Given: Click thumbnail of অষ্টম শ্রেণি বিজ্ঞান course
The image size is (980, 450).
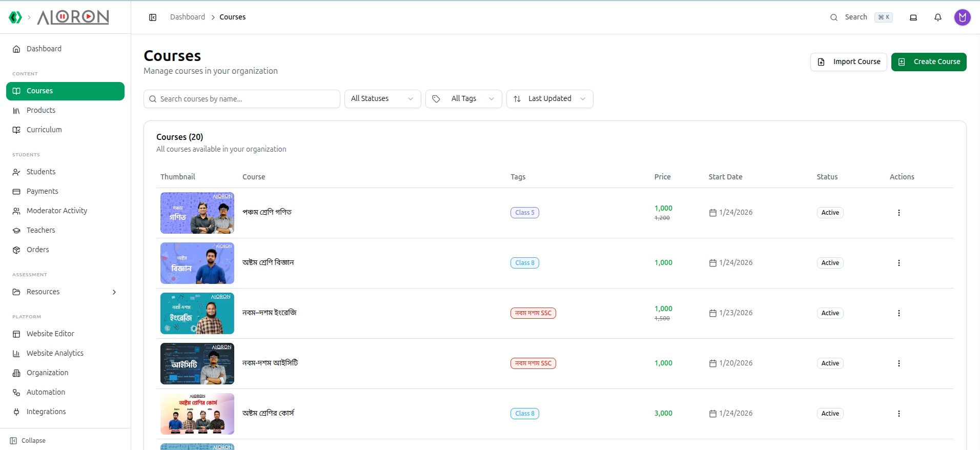Looking at the screenshot, I should tap(197, 263).
